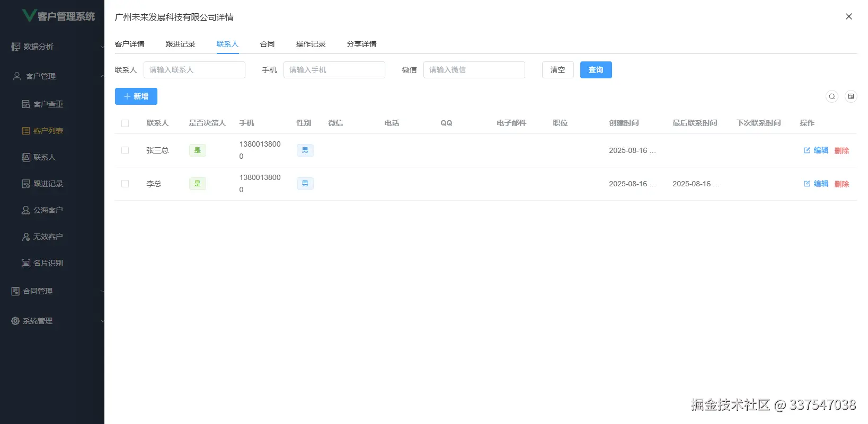Delete the 李总 contact
The height and width of the screenshot is (424, 868).
coord(842,184)
